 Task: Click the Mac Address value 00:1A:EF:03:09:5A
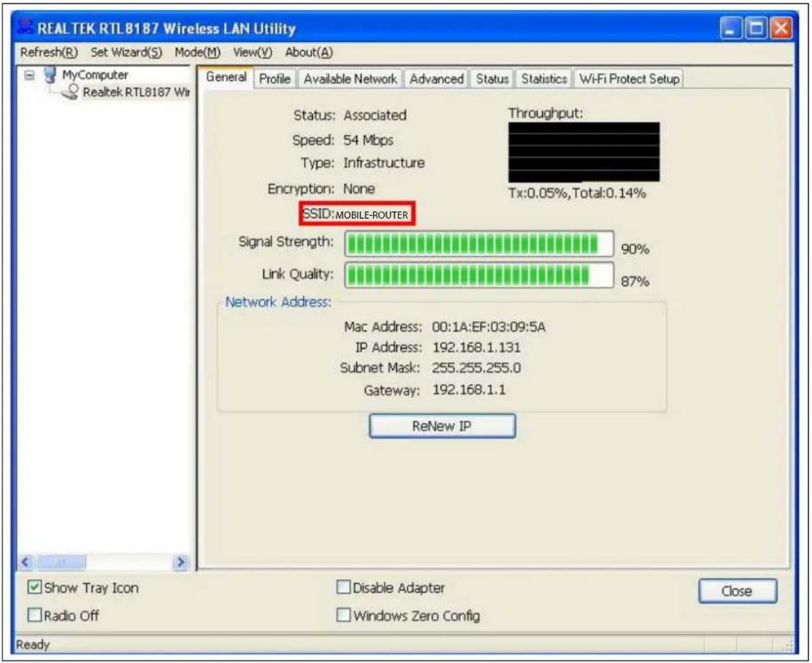489,327
